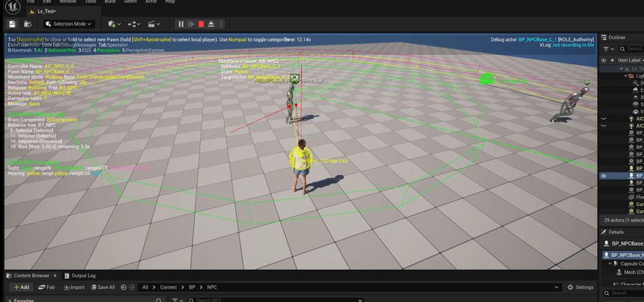
Task: Open the Select menu
Action: [x=131, y=1]
